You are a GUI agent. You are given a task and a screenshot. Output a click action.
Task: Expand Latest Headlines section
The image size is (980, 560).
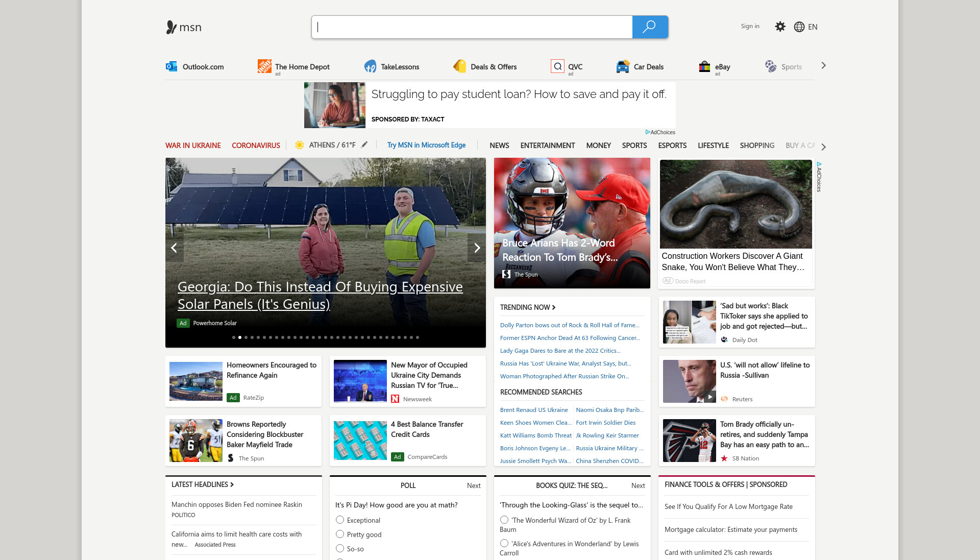pyautogui.click(x=203, y=484)
